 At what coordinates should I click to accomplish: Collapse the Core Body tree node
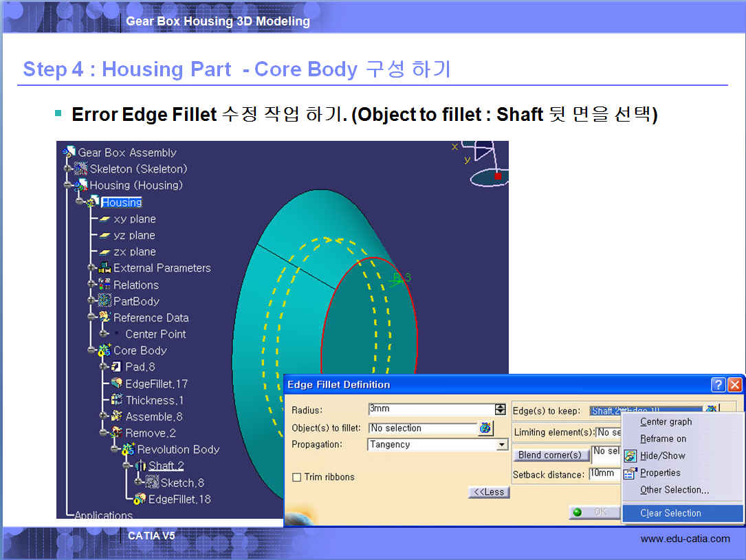point(91,350)
